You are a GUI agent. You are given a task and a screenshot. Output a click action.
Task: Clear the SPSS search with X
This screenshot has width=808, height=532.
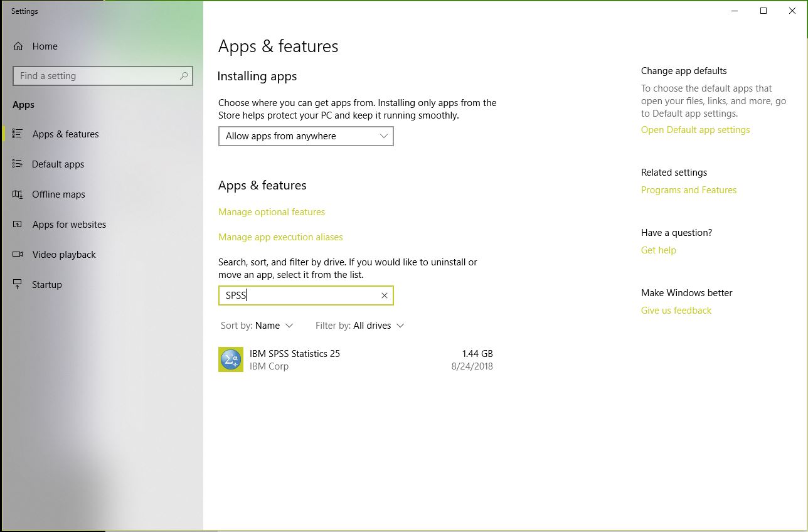click(385, 295)
